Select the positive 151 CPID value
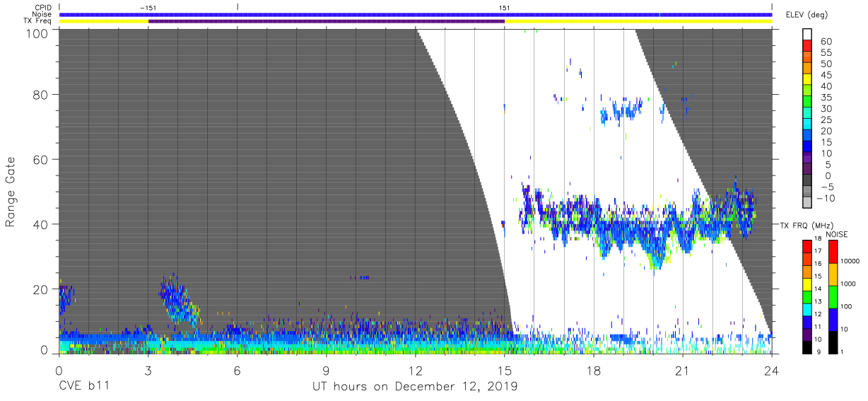The width and height of the screenshot is (868, 401). [504, 8]
